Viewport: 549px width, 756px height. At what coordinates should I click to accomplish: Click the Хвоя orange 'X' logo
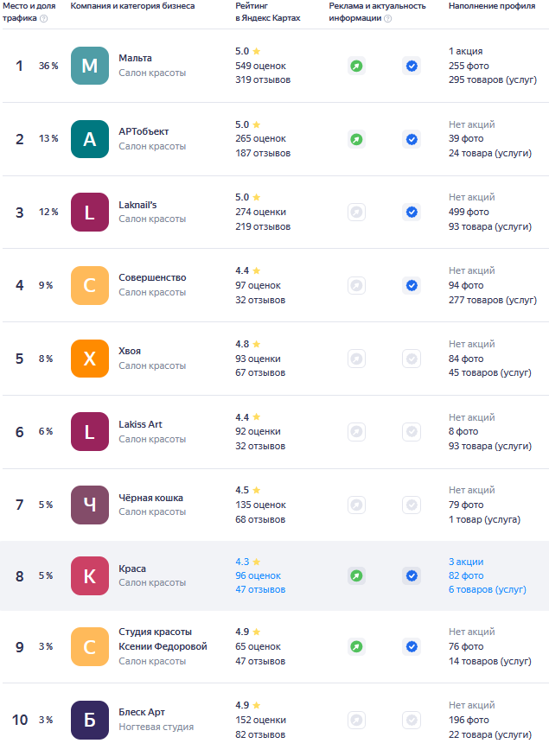pos(90,359)
